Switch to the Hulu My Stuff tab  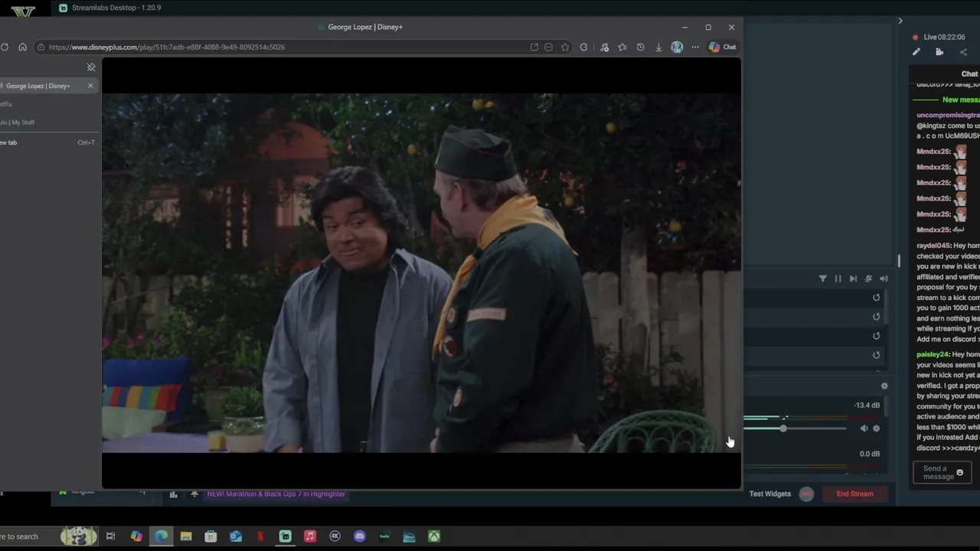pos(47,122)
